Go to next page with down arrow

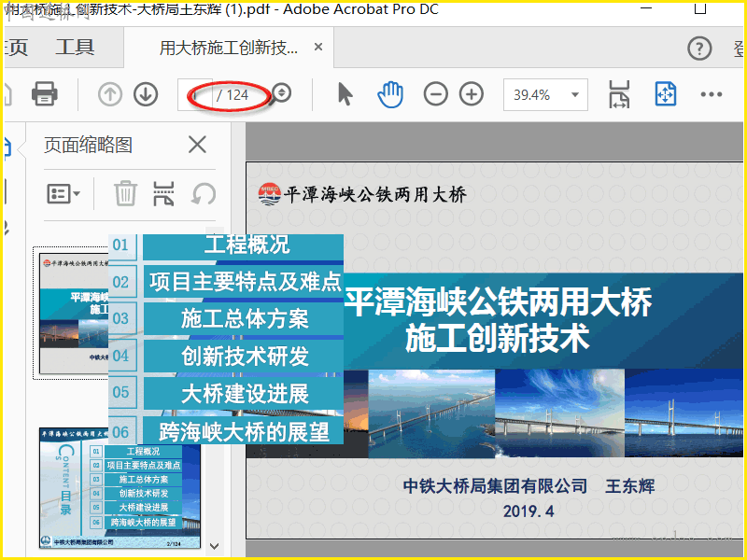[x=146, y=94]
